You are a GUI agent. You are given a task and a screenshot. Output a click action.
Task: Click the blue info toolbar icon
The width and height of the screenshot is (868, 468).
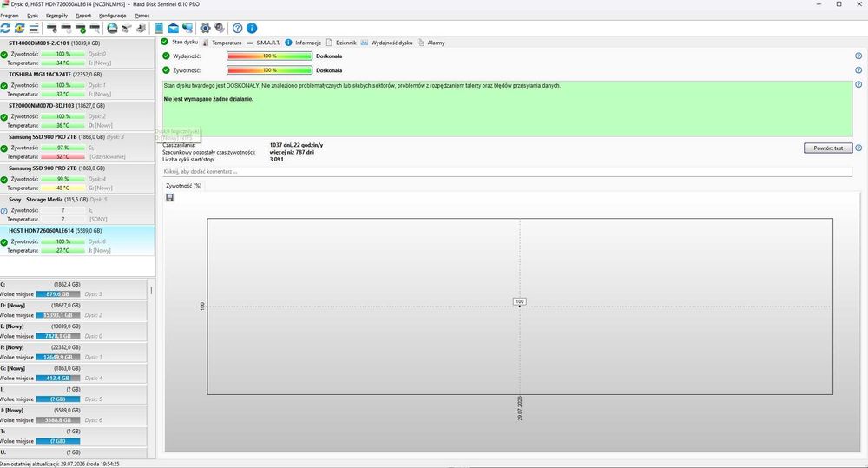click(252, 29)
